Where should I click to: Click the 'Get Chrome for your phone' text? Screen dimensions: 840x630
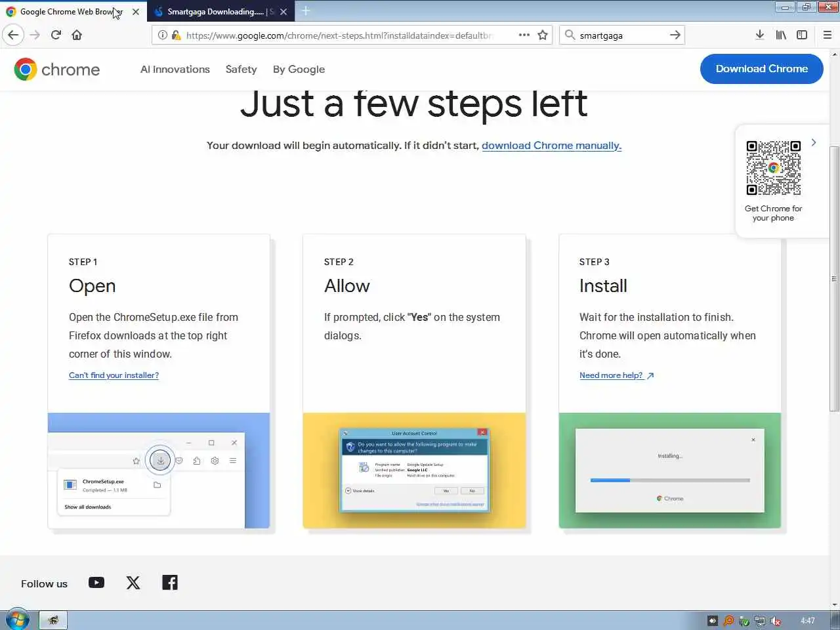click(x=773, y=213)
